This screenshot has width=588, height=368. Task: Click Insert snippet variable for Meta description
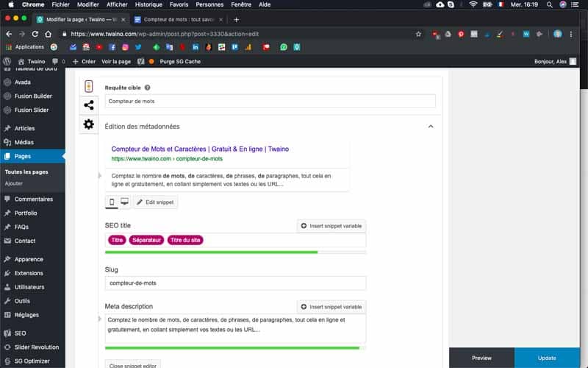(331, 307)
